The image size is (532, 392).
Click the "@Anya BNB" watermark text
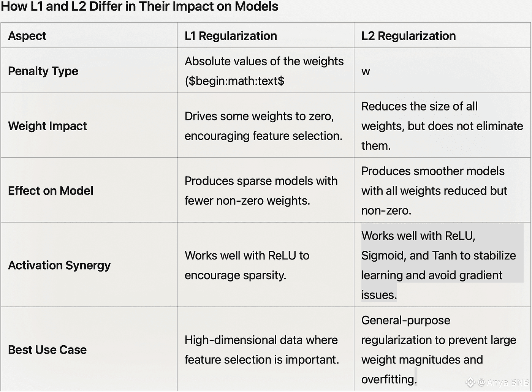(x=503, y=382)
